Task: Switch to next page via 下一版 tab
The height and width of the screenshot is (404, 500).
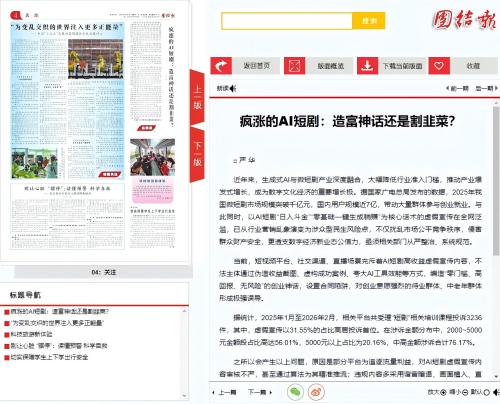Action: pyautogui.click(x=197, y=155)
